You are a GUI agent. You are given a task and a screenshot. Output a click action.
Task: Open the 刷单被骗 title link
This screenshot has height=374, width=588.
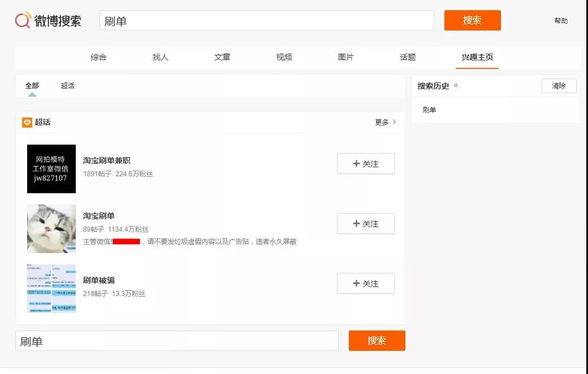click(x=98, y=280)
